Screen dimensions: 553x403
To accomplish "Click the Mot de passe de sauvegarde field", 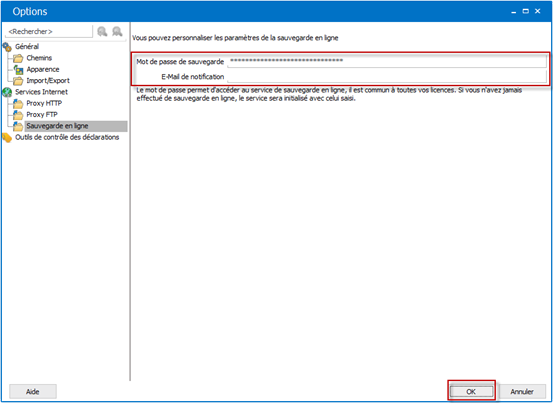I will (x=387, y=61).
